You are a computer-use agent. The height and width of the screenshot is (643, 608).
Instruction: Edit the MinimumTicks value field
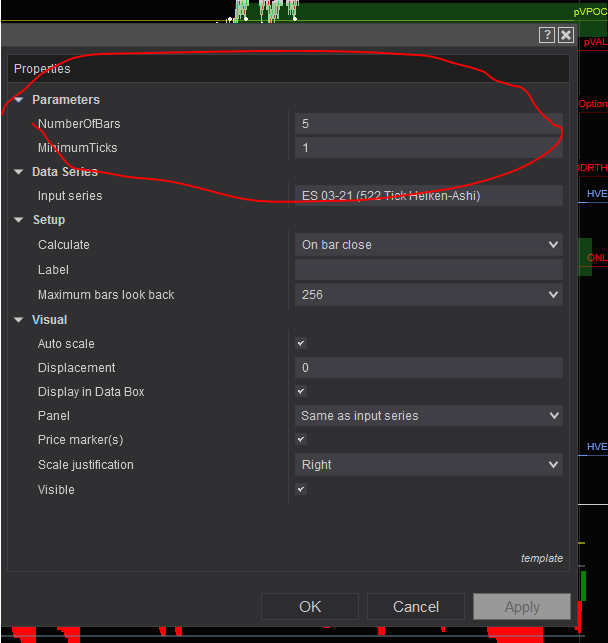click(x=428, y=148)
